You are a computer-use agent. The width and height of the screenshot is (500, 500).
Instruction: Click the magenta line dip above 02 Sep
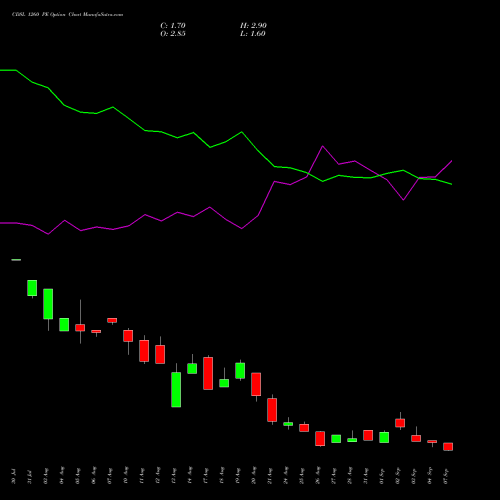403,200
